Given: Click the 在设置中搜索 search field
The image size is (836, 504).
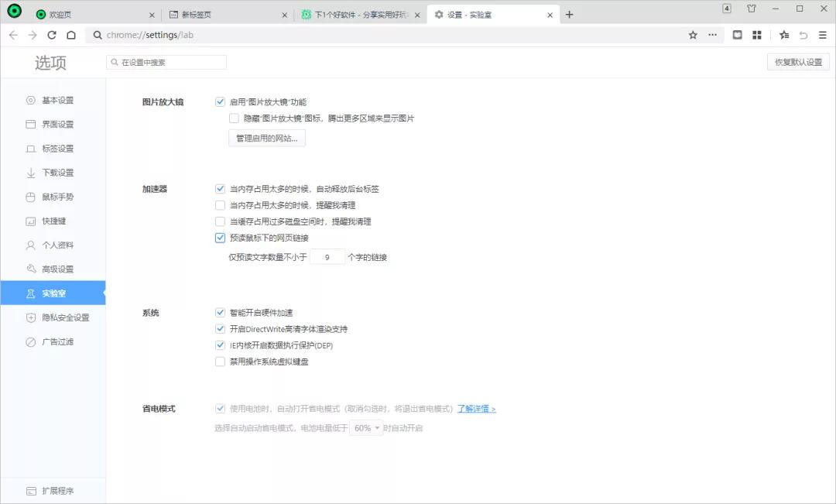Looking at the screenshot, I should [x=166, y=61].
